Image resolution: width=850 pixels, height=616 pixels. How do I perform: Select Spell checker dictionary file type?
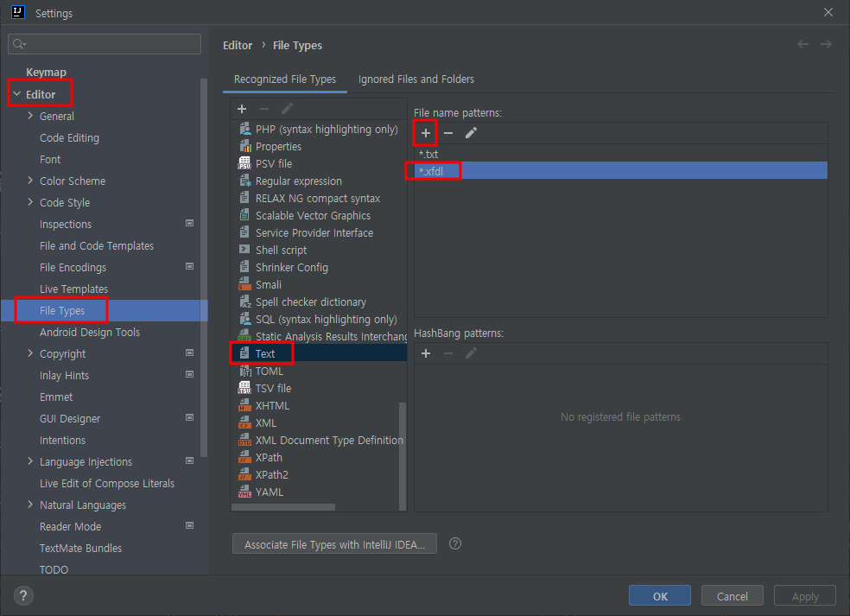coord(311,302)
